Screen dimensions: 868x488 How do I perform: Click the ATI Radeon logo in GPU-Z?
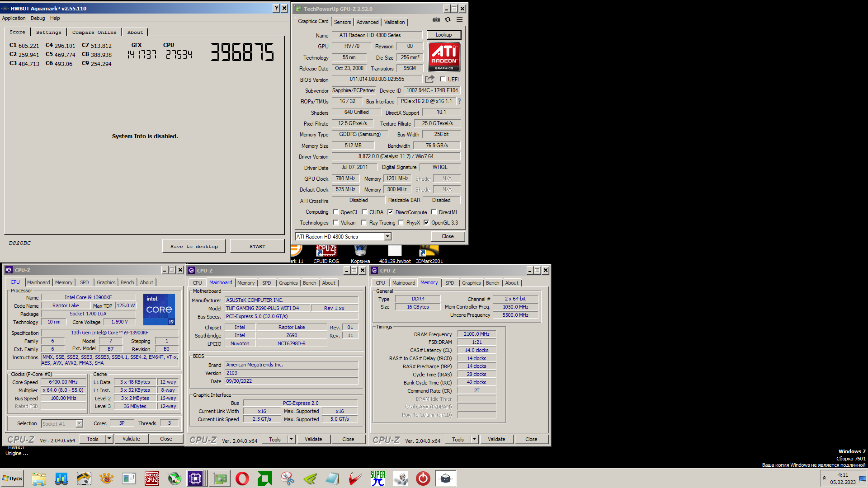[444, 57]
